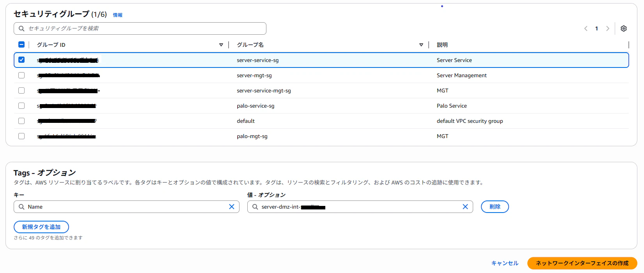Click the 削除 tag button
This screenshot has height=273, width=644.
pos(495,207)
